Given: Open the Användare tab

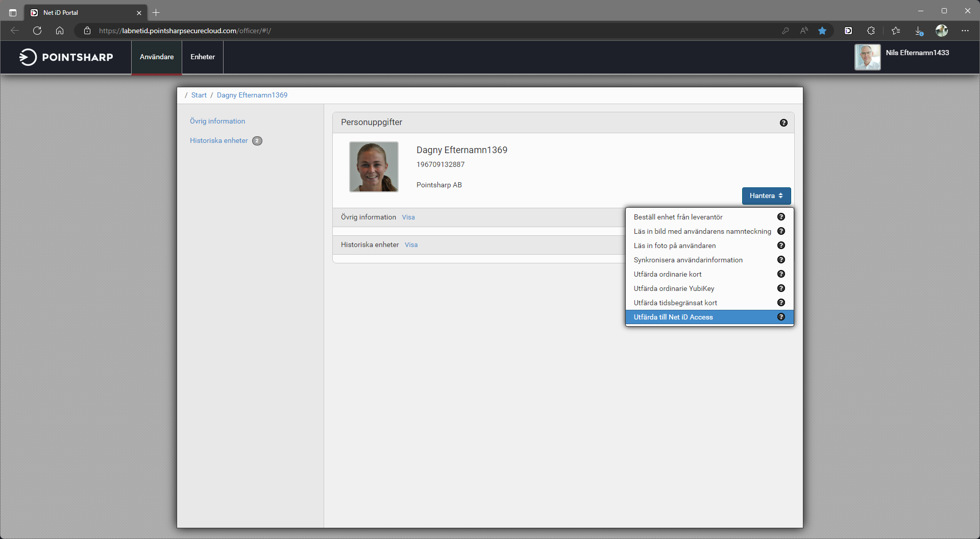Looking at the screenshot, I should pyautogui.click(x=157, y=57).
